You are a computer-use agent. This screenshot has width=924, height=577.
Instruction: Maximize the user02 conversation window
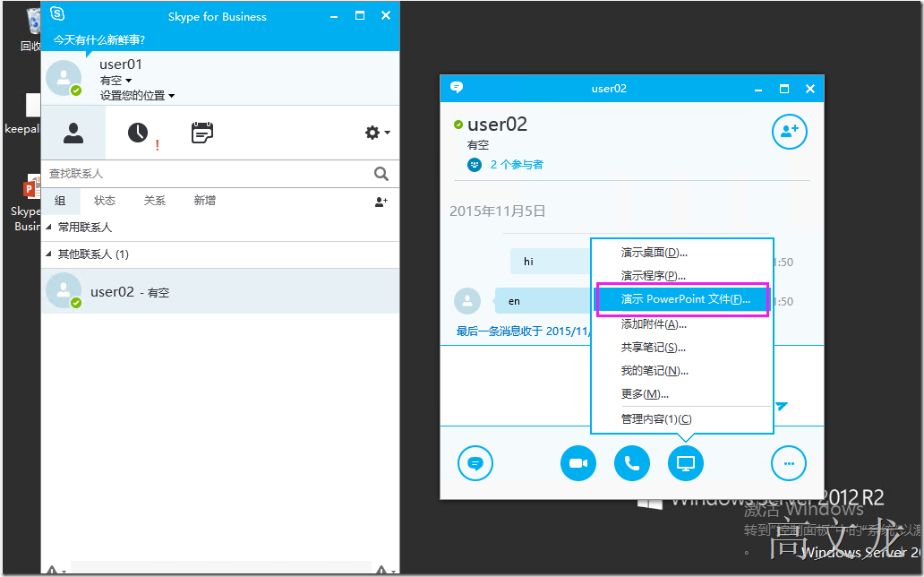point(783,89)
